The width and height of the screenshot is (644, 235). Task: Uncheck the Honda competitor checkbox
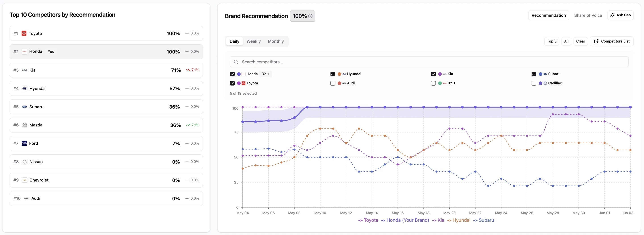coord(232,74)
